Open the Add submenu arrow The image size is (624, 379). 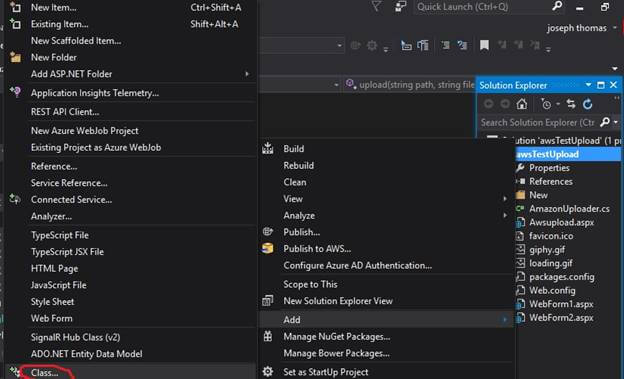click(x=505, y=319)
